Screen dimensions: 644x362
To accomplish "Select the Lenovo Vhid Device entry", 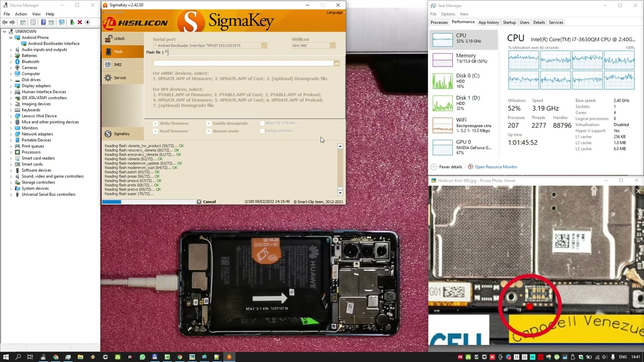I will click(39, 116).
